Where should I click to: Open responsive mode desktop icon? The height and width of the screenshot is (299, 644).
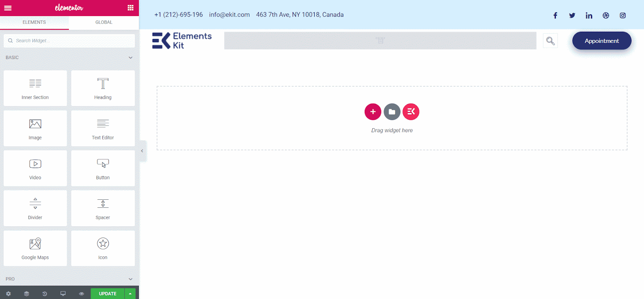(x=63, y=294)
